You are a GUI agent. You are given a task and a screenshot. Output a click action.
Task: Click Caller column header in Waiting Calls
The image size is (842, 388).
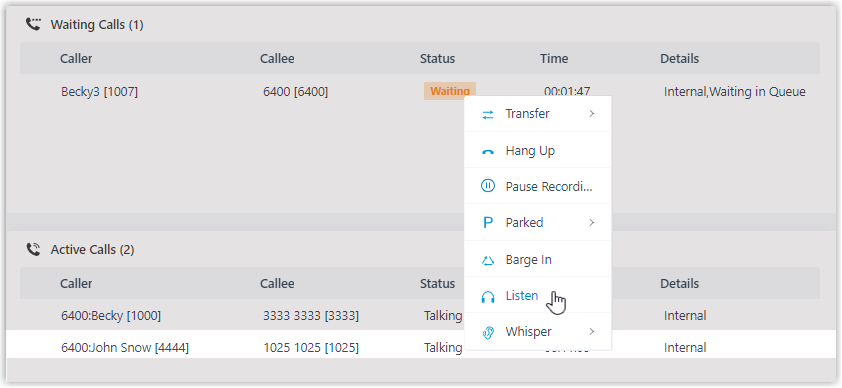[76, 58]
